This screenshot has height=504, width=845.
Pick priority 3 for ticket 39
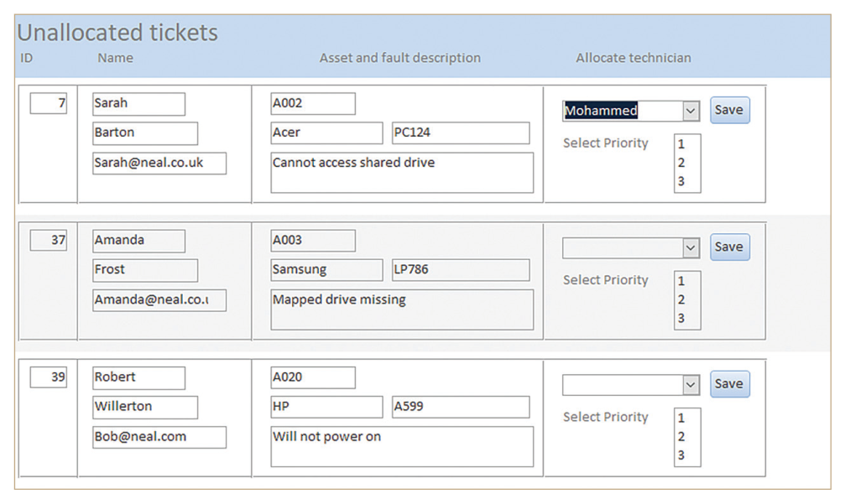click(681, 455)
